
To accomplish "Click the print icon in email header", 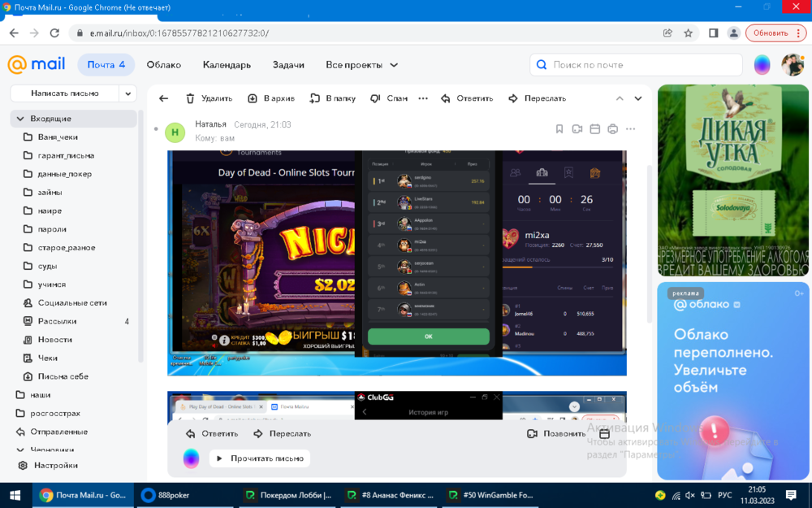I will 612,128.
